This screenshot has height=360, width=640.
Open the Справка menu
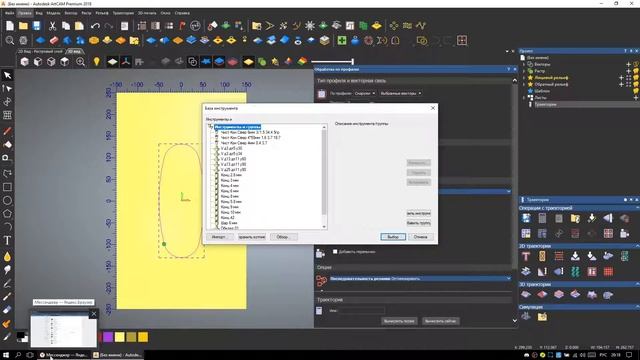[182, 13]
